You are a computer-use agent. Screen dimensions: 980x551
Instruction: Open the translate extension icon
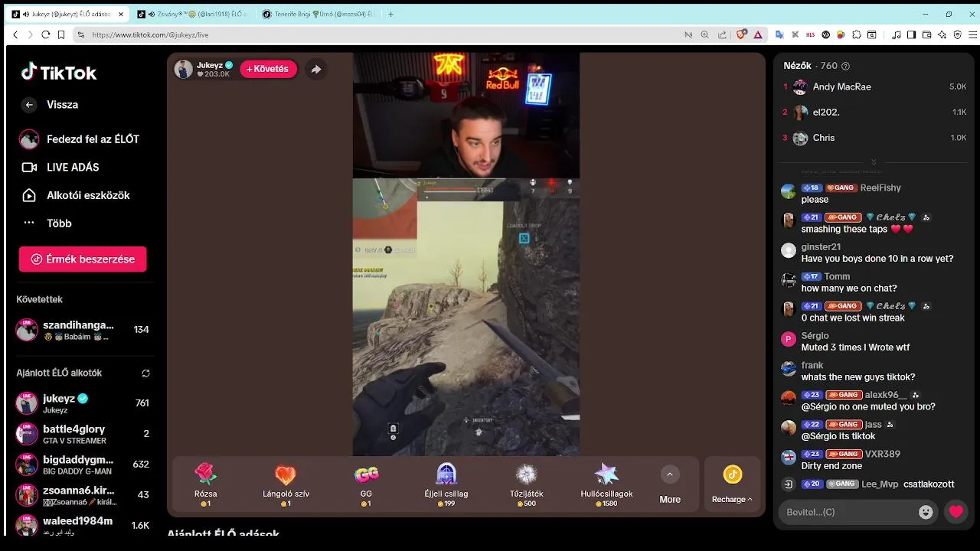click(779, 34)
